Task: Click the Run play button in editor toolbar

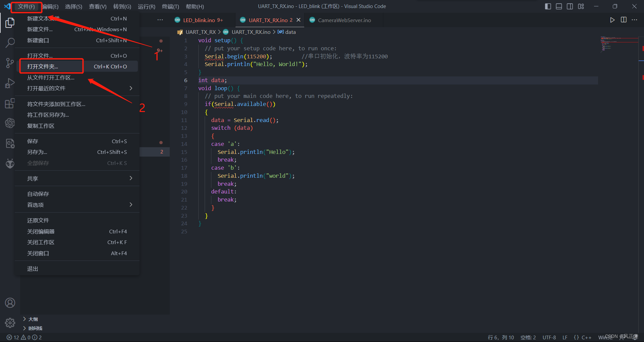Action: (x=612, y=20)
